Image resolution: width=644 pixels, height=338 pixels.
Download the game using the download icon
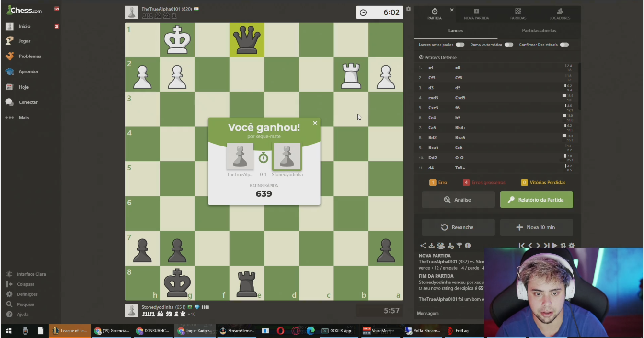point(431,246)
